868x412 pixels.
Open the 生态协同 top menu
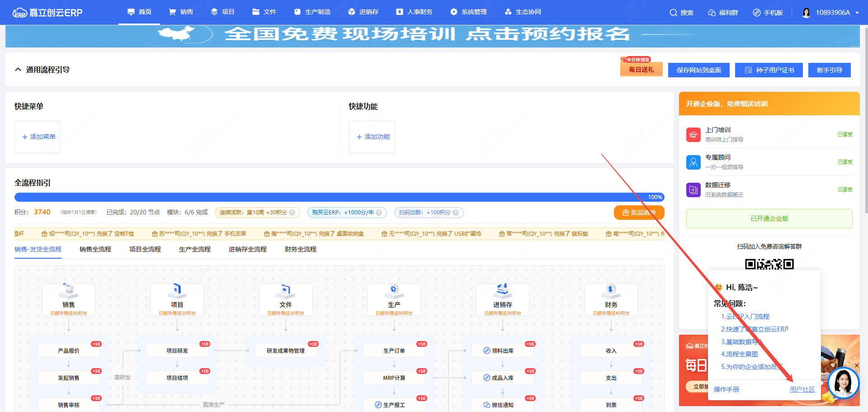(523, 12)
